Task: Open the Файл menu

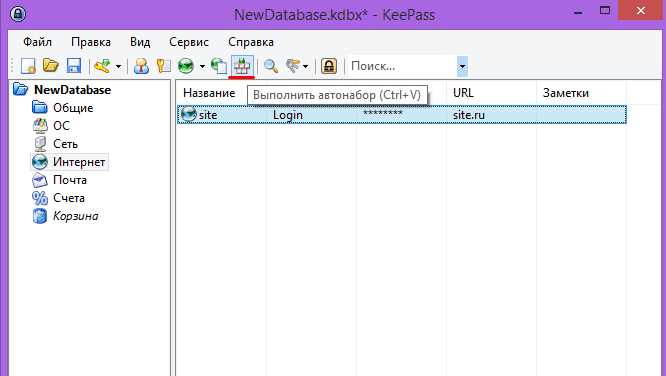Action: (x=37, y=42)
